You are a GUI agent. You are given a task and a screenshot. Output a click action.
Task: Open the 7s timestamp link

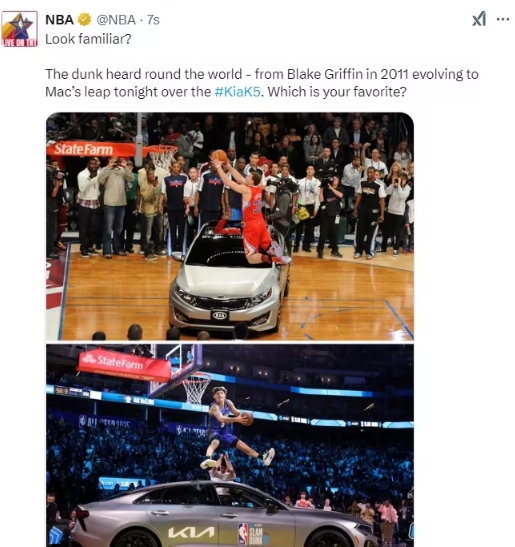pos(153,20)
